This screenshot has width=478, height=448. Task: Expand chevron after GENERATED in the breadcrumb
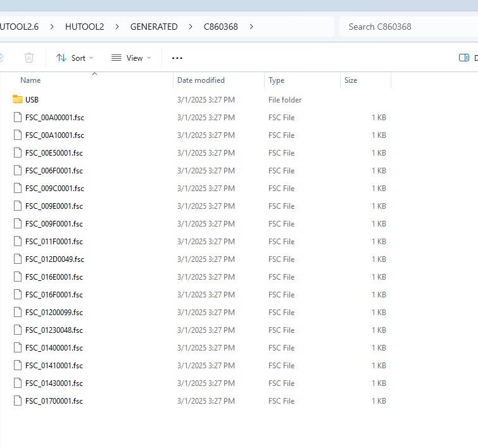pos(191,27)
